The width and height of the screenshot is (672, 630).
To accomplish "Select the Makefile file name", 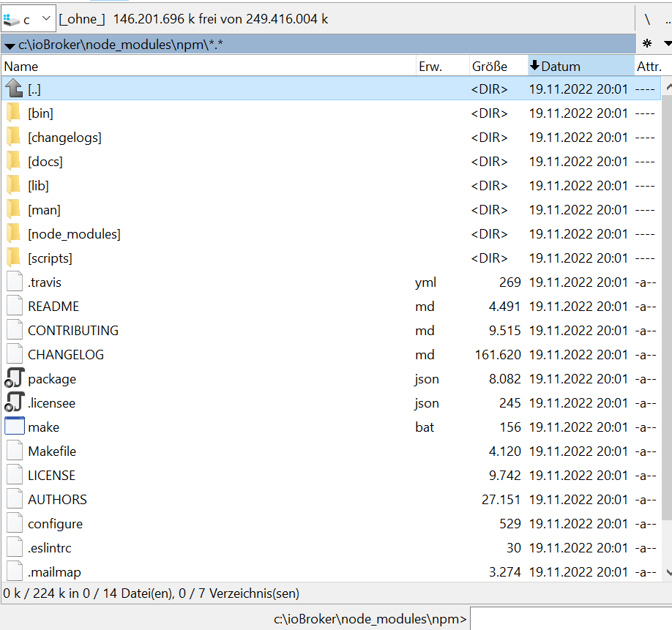I will pos(52,451).
